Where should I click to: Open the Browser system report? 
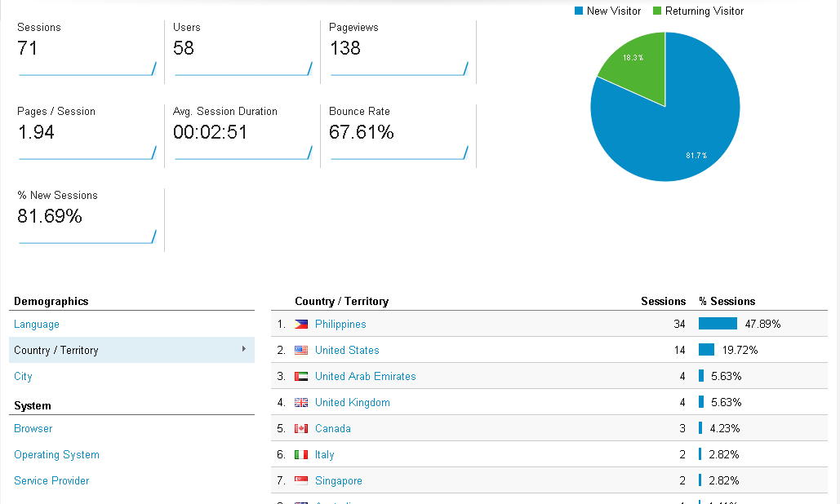(33, 428)
